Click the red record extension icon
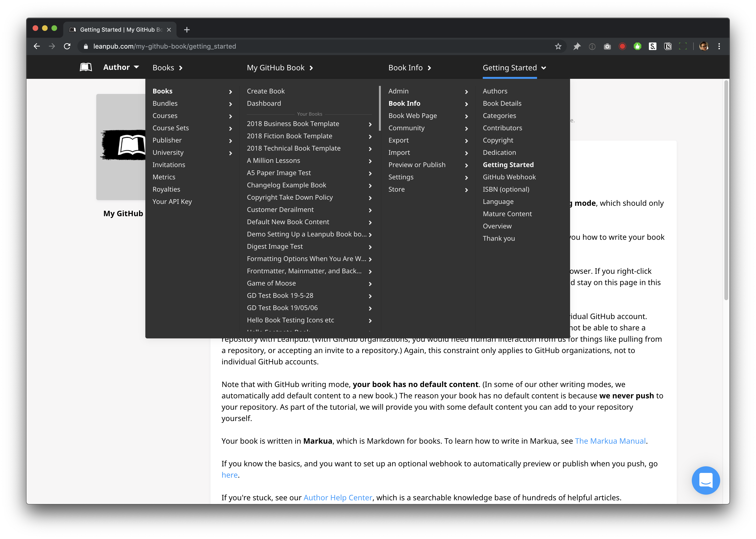This screenshot has width=756, height=539. pyautogui.click(x=622, y=46)
